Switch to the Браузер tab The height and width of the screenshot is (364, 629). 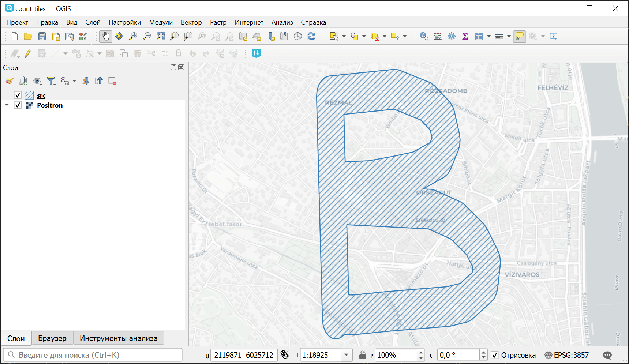pyautogui.click(x=52, y=338)
